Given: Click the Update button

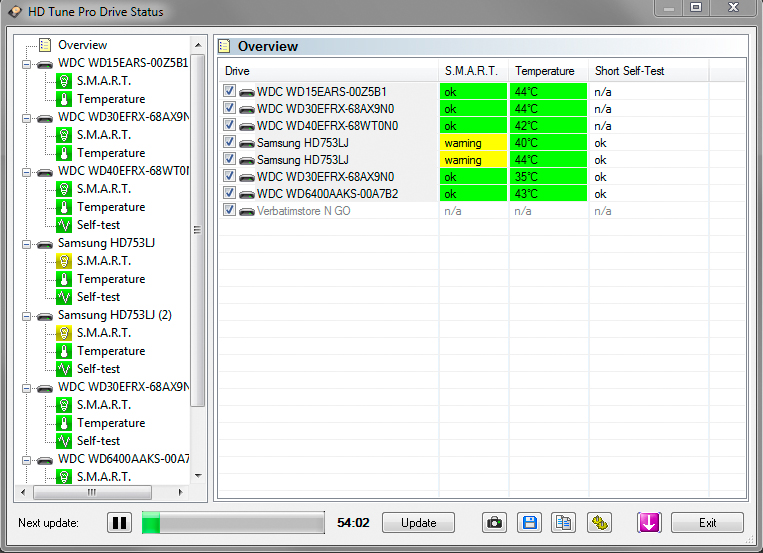Looking at the screenshot, I should coord(418,523).
